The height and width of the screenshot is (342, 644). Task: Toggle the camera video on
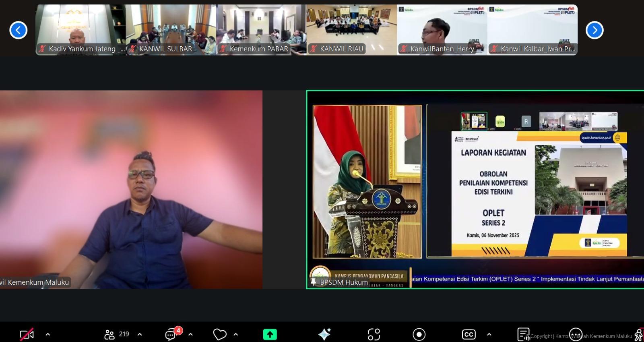pyautogui.click(x=27, y=334)
